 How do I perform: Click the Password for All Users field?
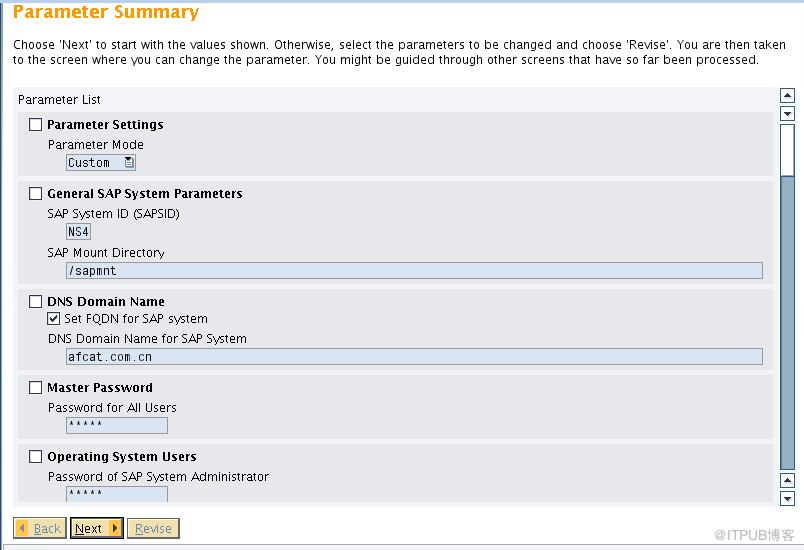point(117,425)
